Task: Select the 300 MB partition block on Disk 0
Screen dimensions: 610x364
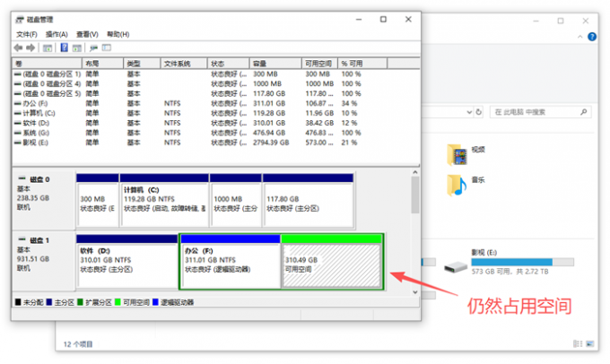Action: click(98, 200)
